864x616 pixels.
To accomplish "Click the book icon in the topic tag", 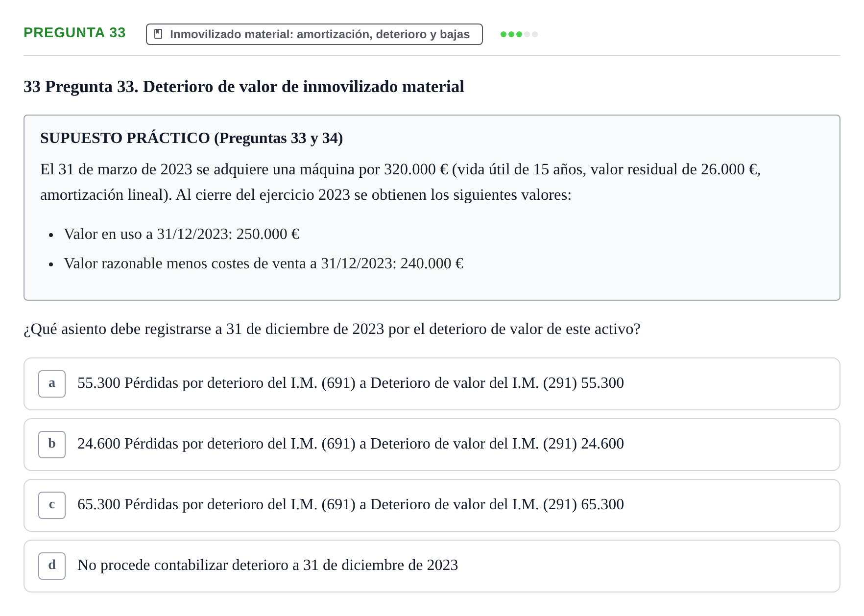I will click(158, 34).
